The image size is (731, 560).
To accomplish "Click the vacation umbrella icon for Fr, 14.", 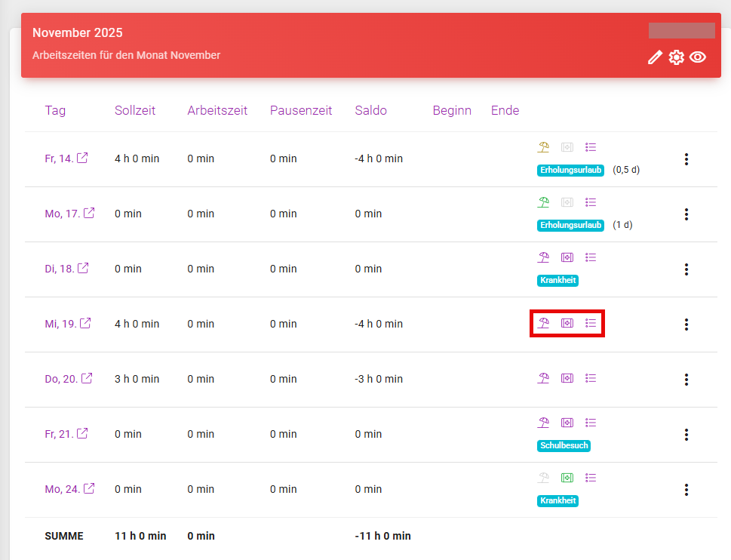I will click(x=543, y=147).
